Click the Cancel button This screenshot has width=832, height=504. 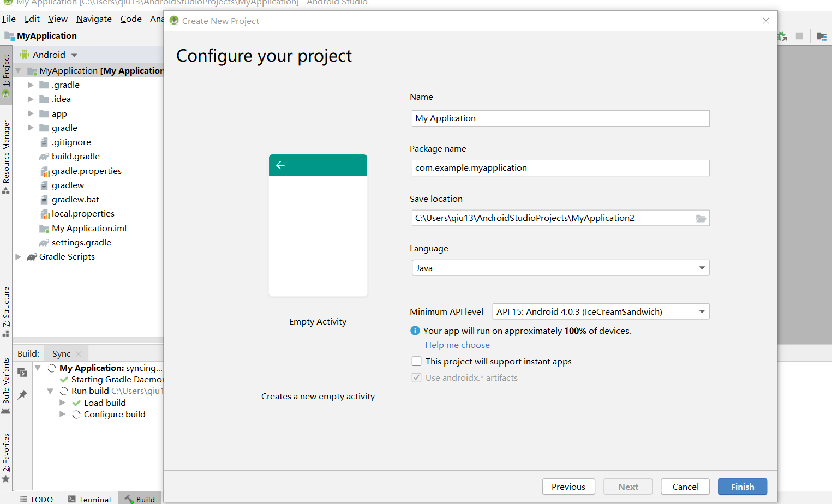[685, 487]
